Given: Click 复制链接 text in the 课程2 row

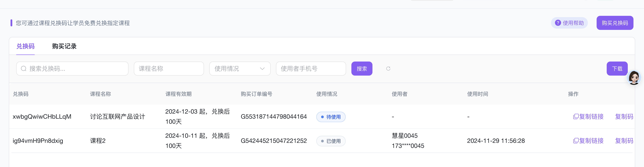Looking at the screenshot, I should (x=591, y=141).
